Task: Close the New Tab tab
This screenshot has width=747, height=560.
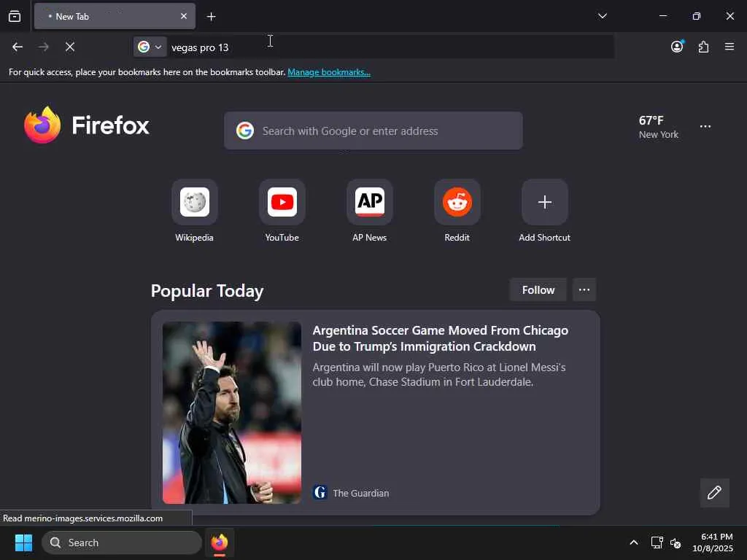Action: (184, 16)
